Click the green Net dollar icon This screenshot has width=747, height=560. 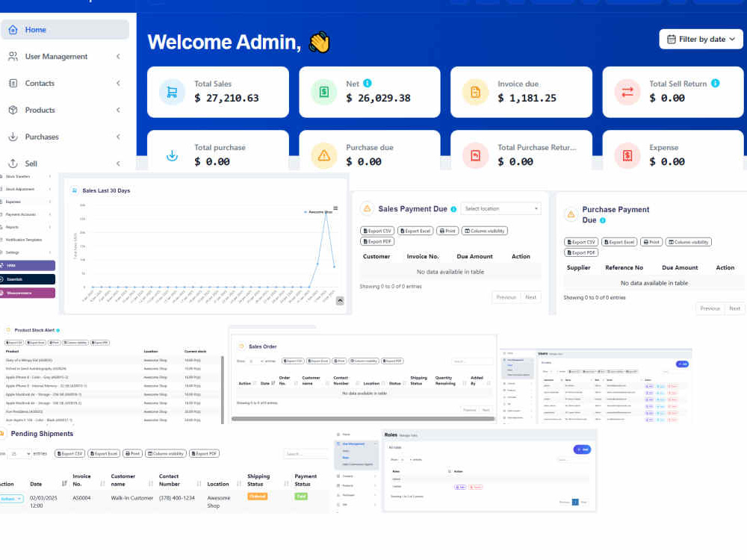(324, 92)
